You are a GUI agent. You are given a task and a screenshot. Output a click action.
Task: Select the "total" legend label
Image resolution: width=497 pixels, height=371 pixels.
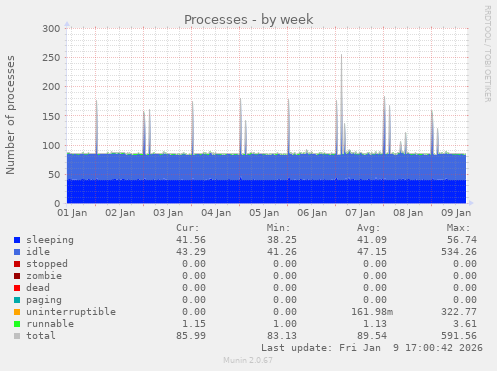click(x=41, y=336)
